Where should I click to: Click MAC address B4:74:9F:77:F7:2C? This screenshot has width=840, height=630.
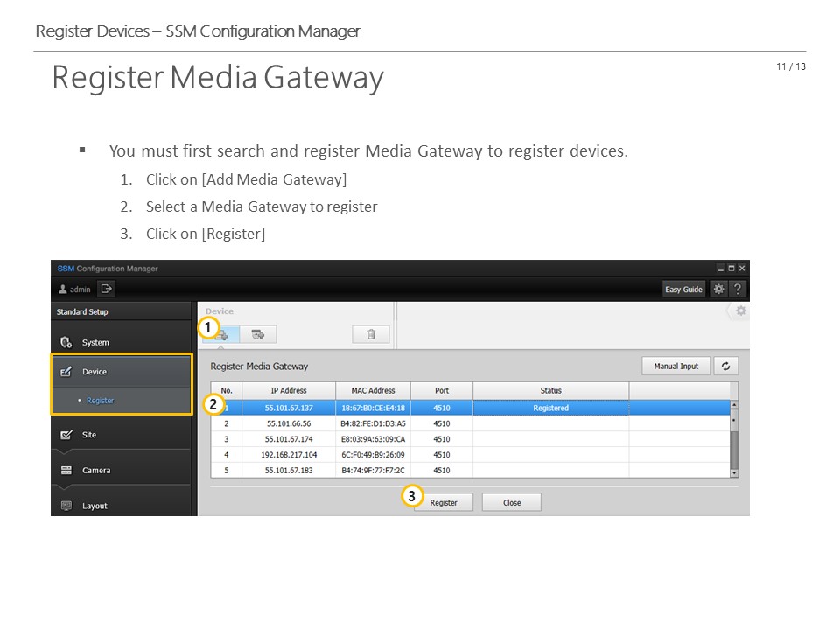tap(373, 471)
